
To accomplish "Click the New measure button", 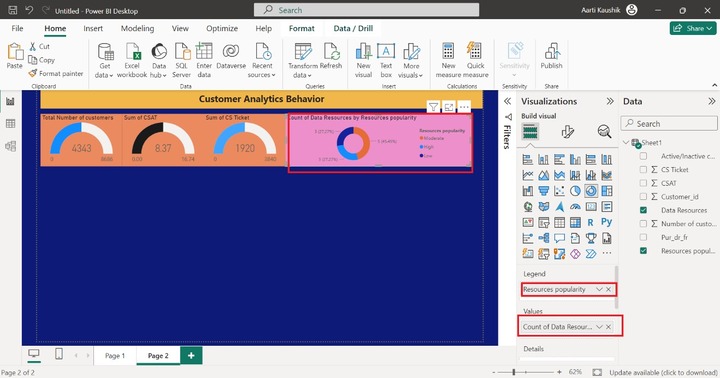I will pyautogui.click(x=448, y=61).
